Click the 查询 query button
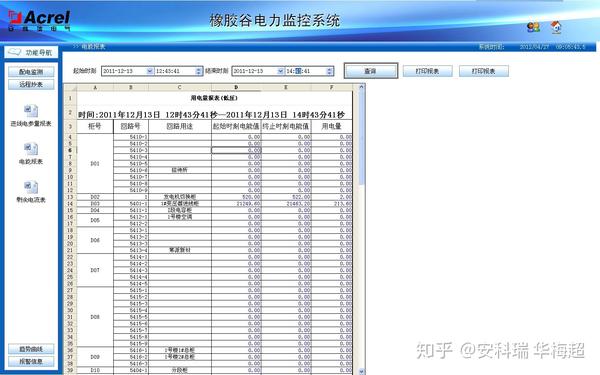 (x=370, y=71)
